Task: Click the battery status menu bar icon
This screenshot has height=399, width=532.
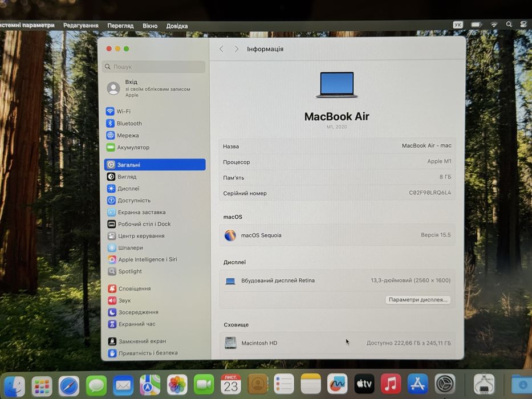Action: 476,25
